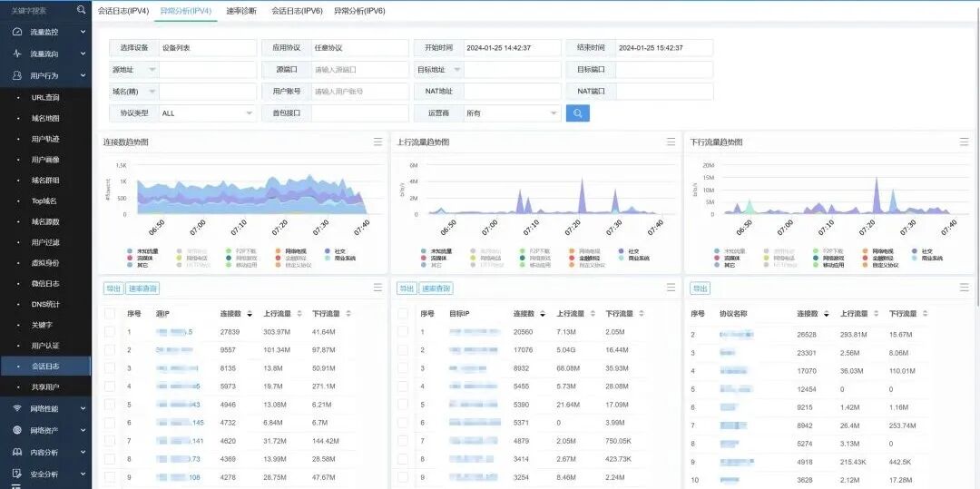Click the blue search query button
This screenshot has width=980, height=489.
[x=577, y=113]
